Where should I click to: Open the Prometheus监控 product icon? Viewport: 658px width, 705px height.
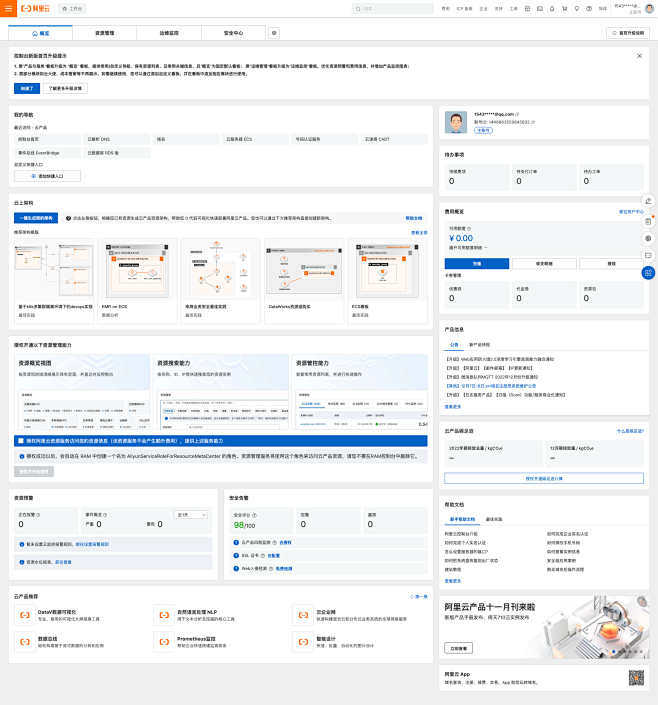164,642
